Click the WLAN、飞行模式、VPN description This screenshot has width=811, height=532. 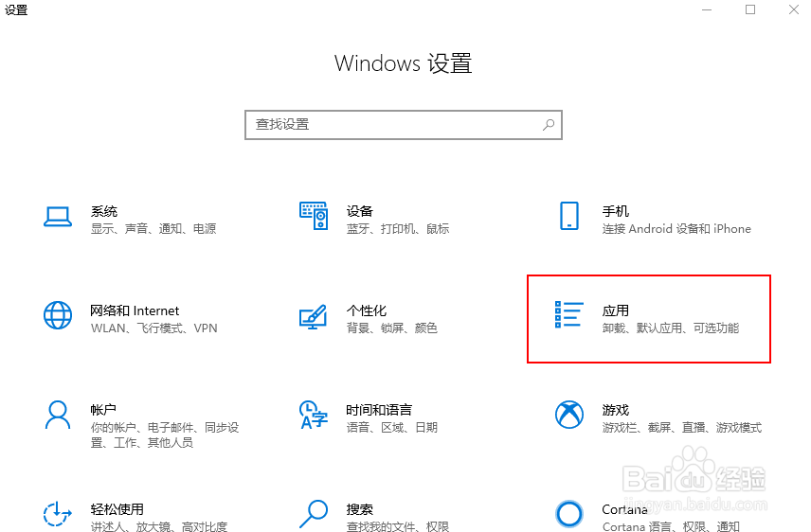[153, 328]
